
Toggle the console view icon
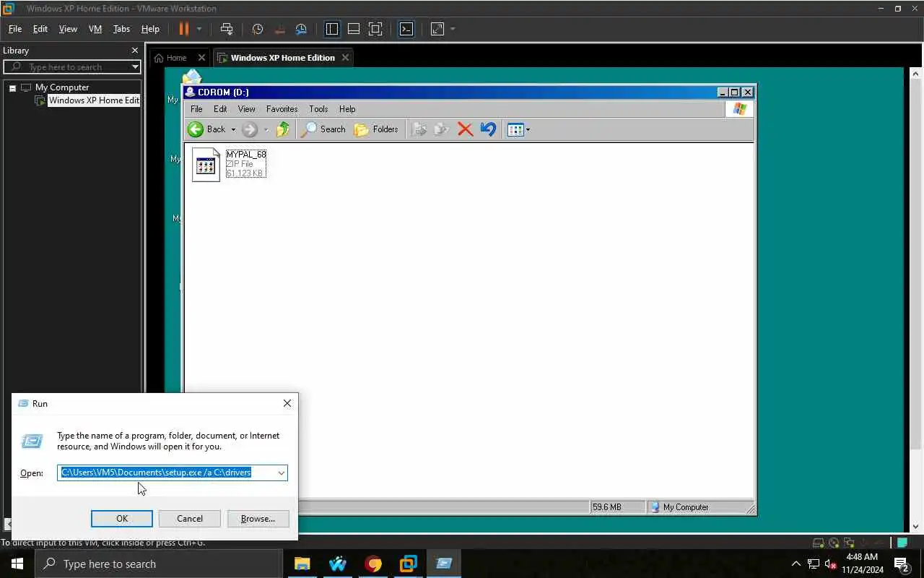point(406,29)
